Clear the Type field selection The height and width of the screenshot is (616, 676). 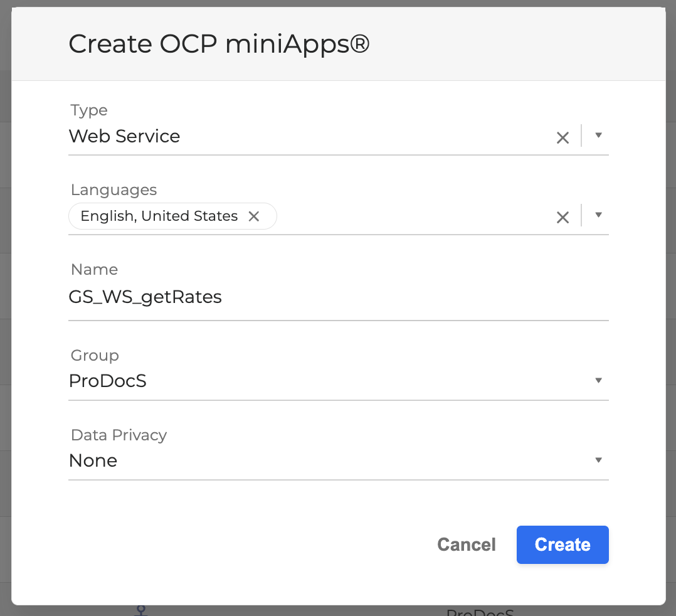pyautogui.click(x=562, y=137)
